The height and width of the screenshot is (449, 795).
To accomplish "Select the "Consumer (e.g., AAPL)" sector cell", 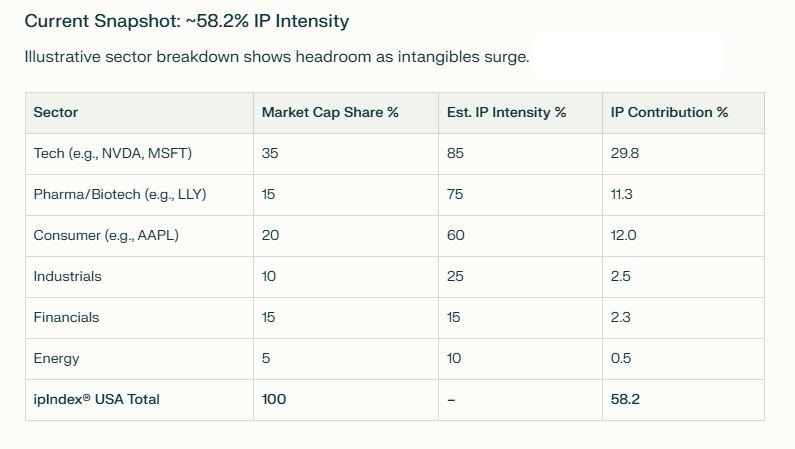I will (106, 236).
